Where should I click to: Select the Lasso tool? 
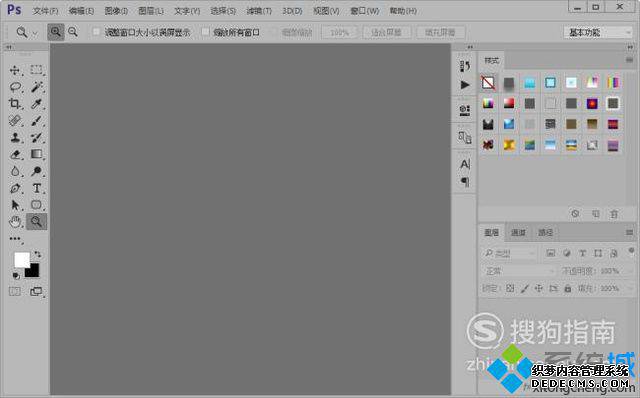15,87
